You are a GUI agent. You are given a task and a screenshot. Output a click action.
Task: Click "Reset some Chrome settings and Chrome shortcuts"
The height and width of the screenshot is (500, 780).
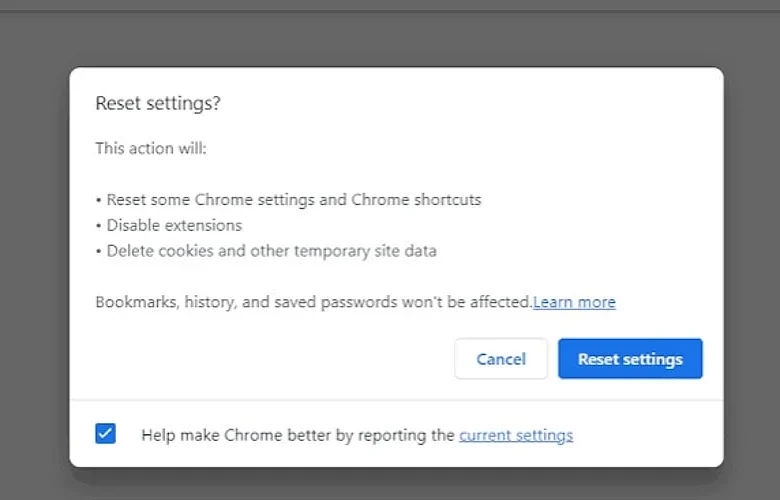(294, 200)
